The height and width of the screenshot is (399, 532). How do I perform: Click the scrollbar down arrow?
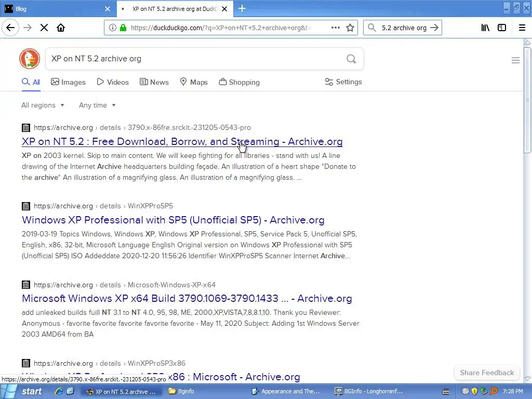tap(527, 378)
